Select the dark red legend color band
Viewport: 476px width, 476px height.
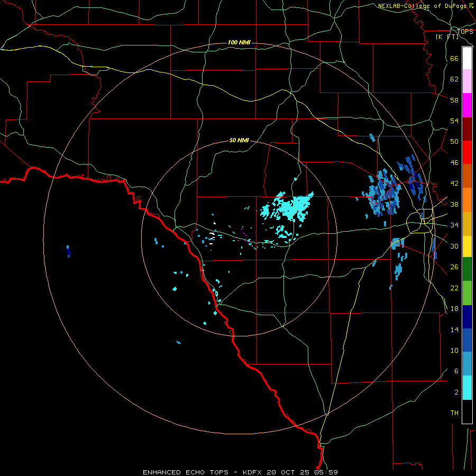[x=467, y=129]
